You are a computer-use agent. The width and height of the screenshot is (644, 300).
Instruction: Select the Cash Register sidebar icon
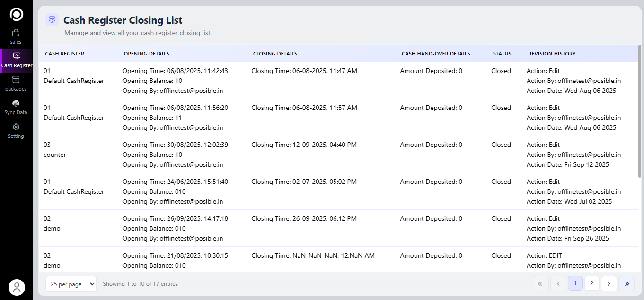(17, 56)
